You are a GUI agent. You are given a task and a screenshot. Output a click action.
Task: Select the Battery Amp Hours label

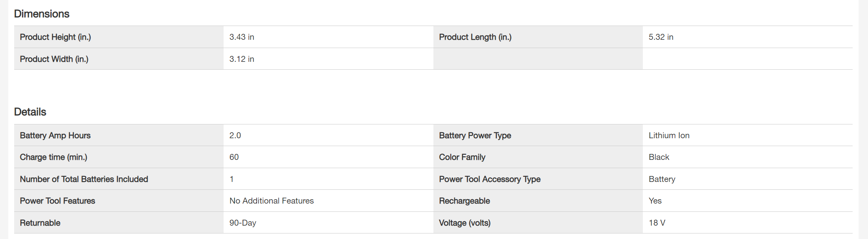pyautogui.click(x=55, y=135)
